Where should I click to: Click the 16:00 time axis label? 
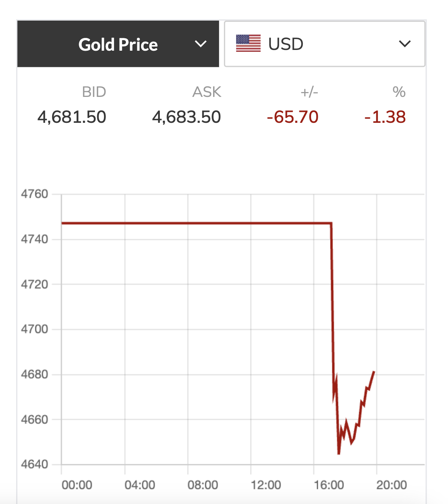(329, 485)
